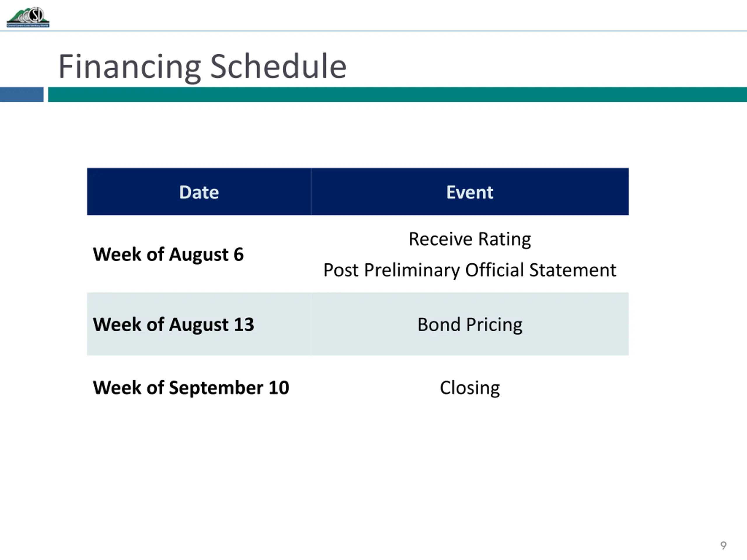Image resolution: width=747 pixels, height=560 pixels.
Task: Click the thin line under the logo
Action: click(373, 31)
